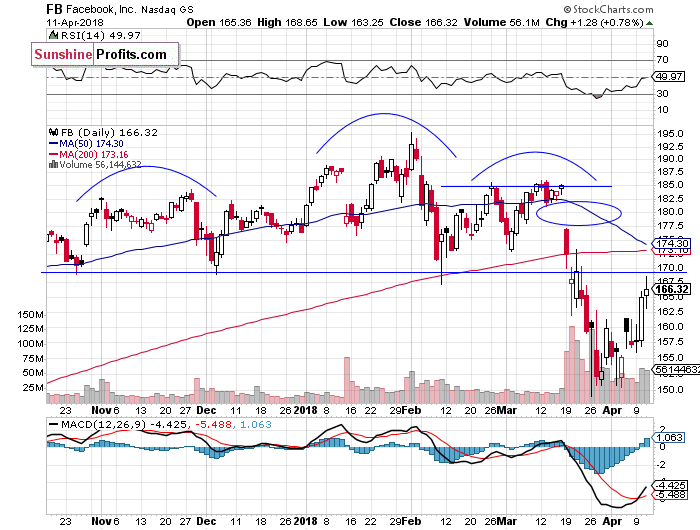Click the Sunshine Profits.com logo
Viewport: 700px width, 530px height.
[105, 54]
